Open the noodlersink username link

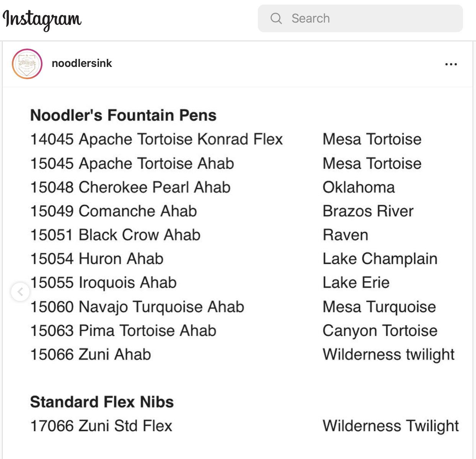click(x=82, y=63)
